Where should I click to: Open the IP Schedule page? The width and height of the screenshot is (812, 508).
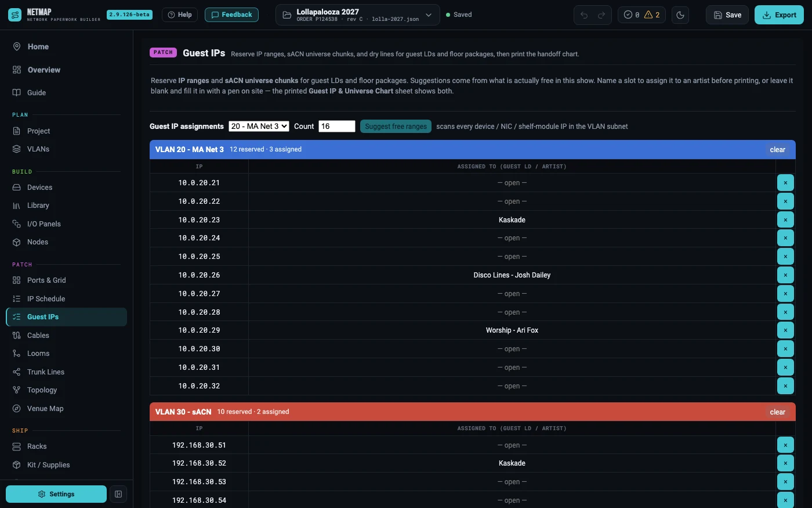click(x=66, y=299)
